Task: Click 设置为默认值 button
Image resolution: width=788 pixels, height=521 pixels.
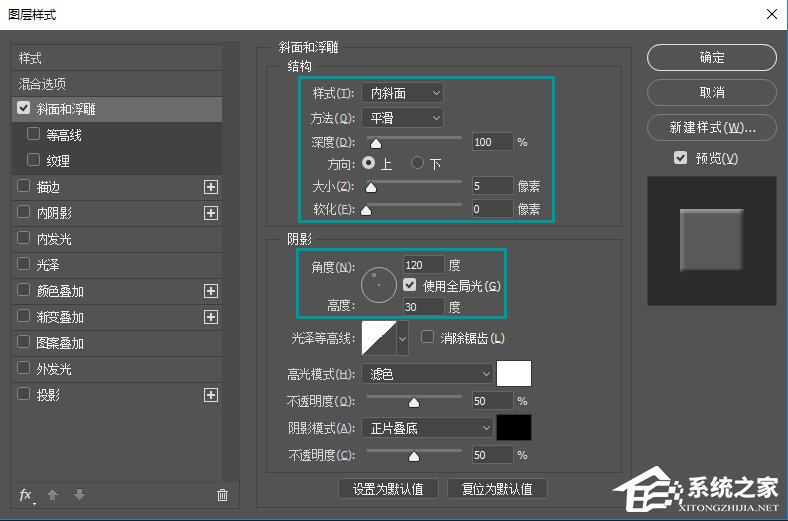Action: (388, 488)
